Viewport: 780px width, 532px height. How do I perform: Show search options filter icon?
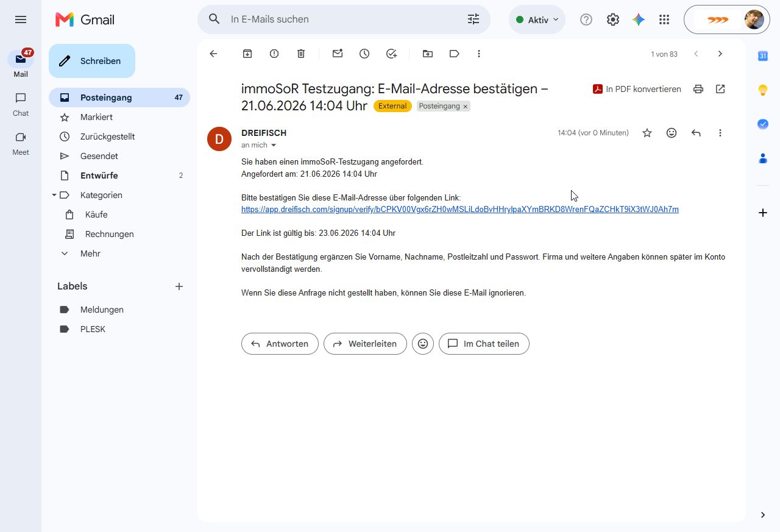click(x=473, y=20)
